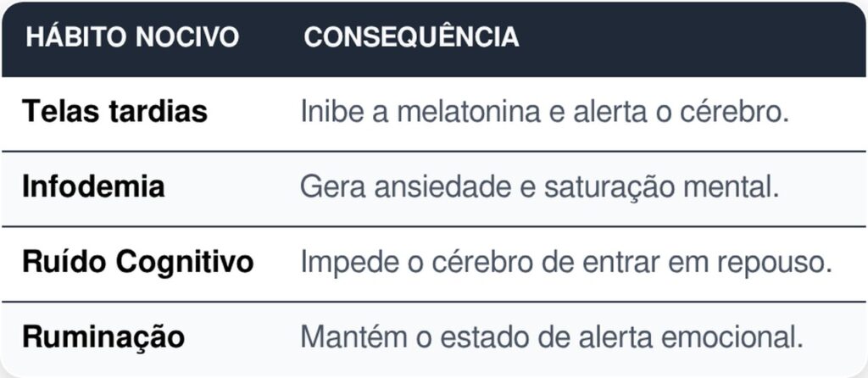Select the Ruminação row label
Viewport: 868px width, 378px height.
pyautogui.click(x=103, y=336)
